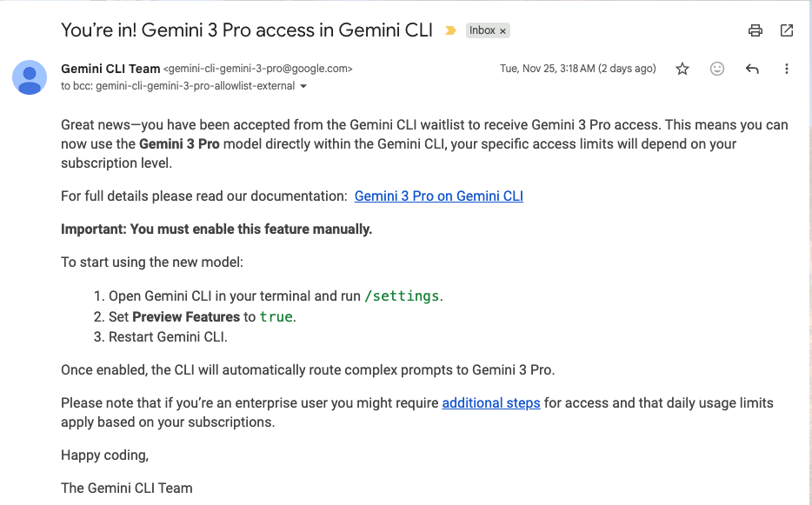Click the sender's google.com email address

258,69
